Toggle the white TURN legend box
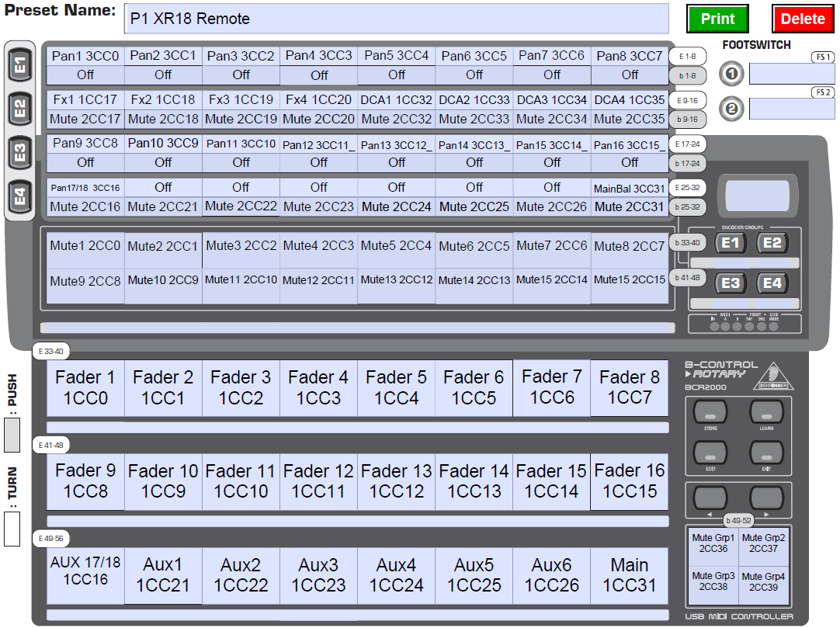The height and width of the screenshot is (628, 840). click(12, 528)
